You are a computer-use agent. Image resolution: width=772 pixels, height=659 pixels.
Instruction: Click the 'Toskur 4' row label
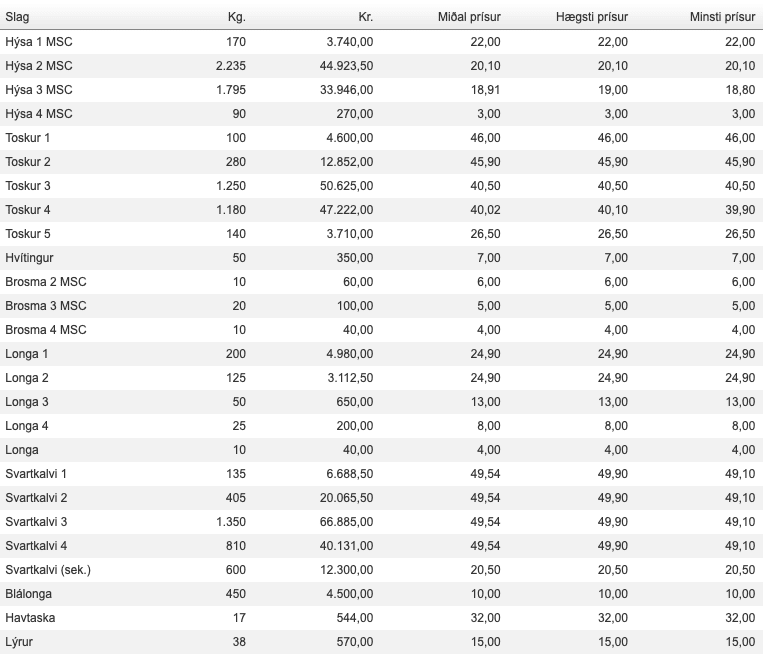pos(28,210)
